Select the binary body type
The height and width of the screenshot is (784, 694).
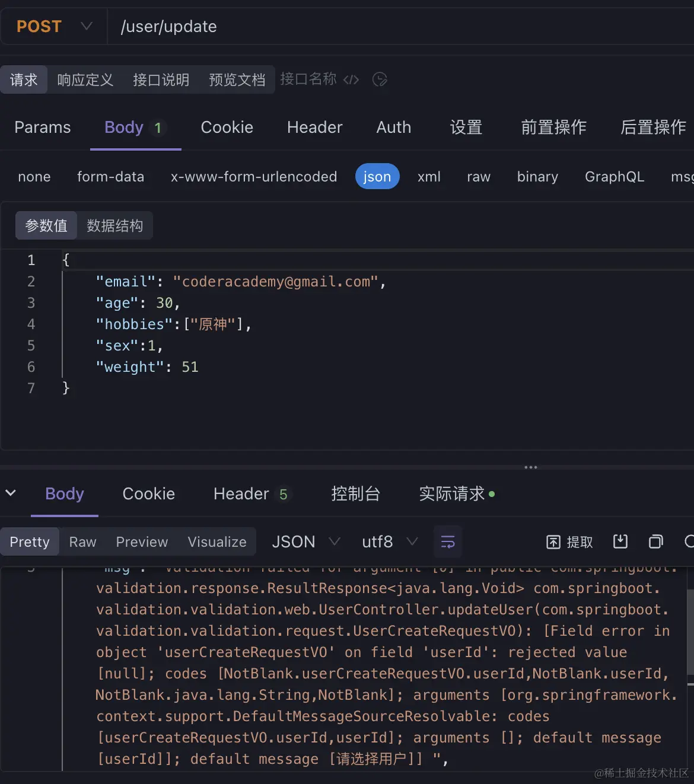coord(537,177)
